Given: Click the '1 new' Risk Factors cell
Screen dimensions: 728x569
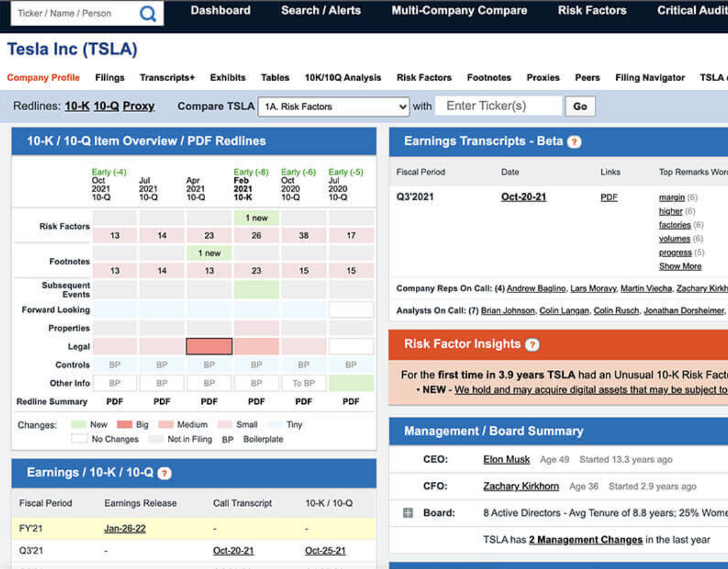Looking at the screenshot, I should [x=256, y=218].
